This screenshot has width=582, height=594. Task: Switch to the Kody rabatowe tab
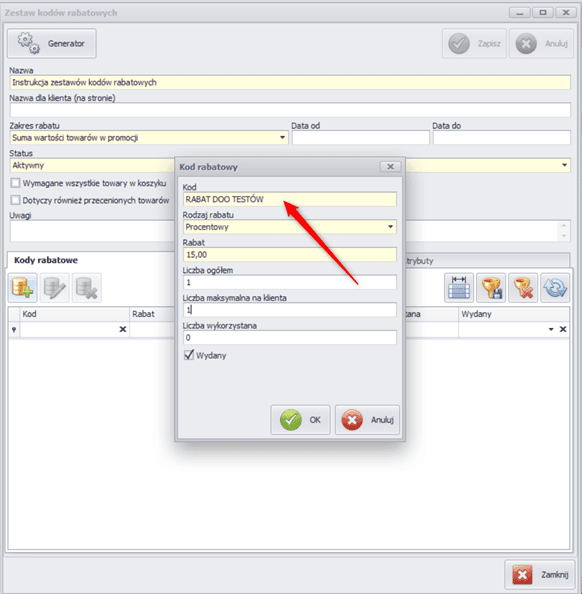[x=46, y=260]
